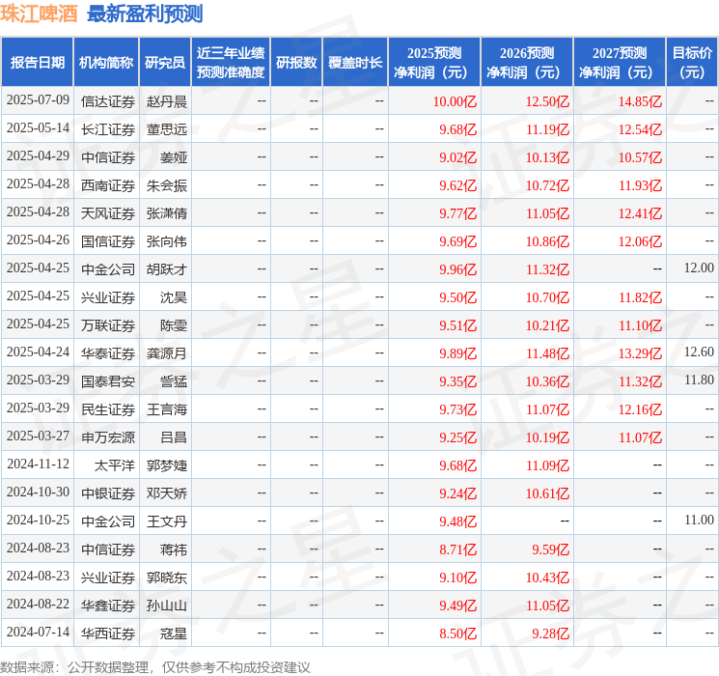Select the 申万宏源 institution cell

click(x=108, y=437)
